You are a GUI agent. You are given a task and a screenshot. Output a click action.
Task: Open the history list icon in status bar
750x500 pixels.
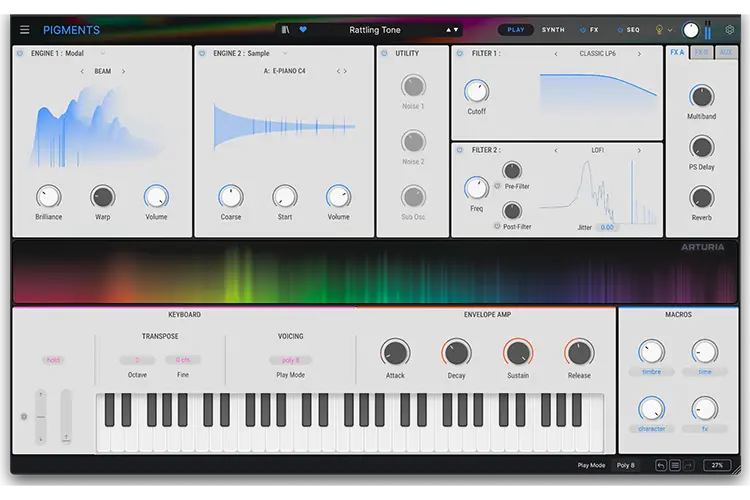[x=674, y=465]
